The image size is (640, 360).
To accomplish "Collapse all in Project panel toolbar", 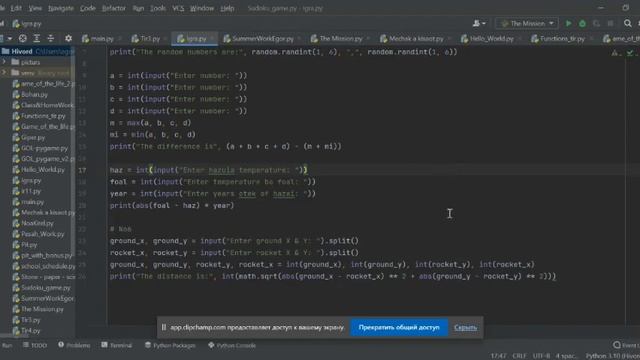I will pos(51,38).
